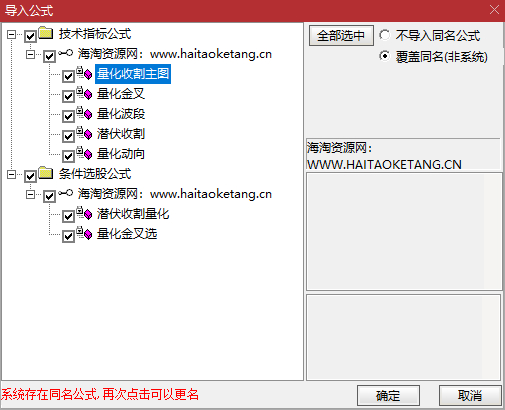This screenshot has height=410, width=505.
Task: Select the 不导入同名公式 radio button
Action: [x=384, y=35]
